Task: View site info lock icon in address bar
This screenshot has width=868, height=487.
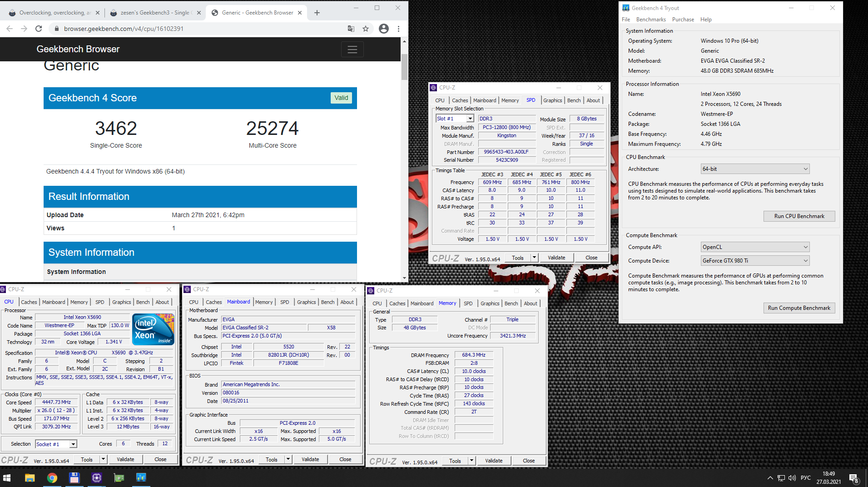Action: click(x=56, y=29)
